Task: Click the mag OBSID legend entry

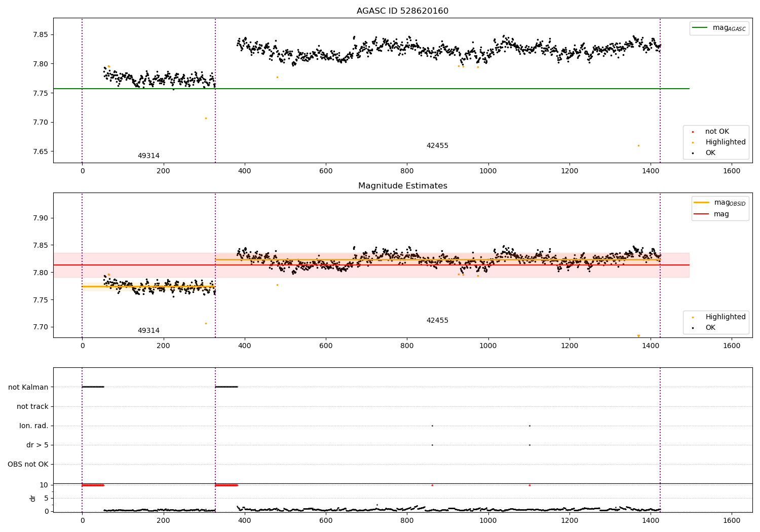Action: (x=720, y=203)
